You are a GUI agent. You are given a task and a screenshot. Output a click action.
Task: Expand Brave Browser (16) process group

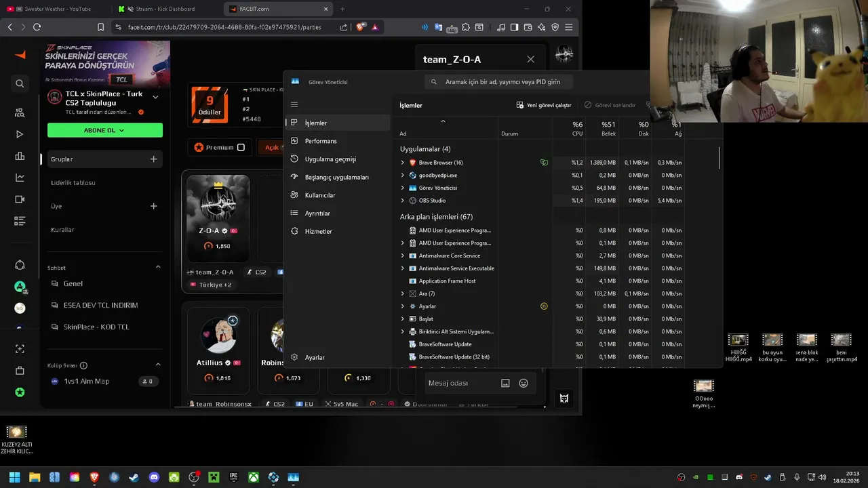[x=402, y=163]
